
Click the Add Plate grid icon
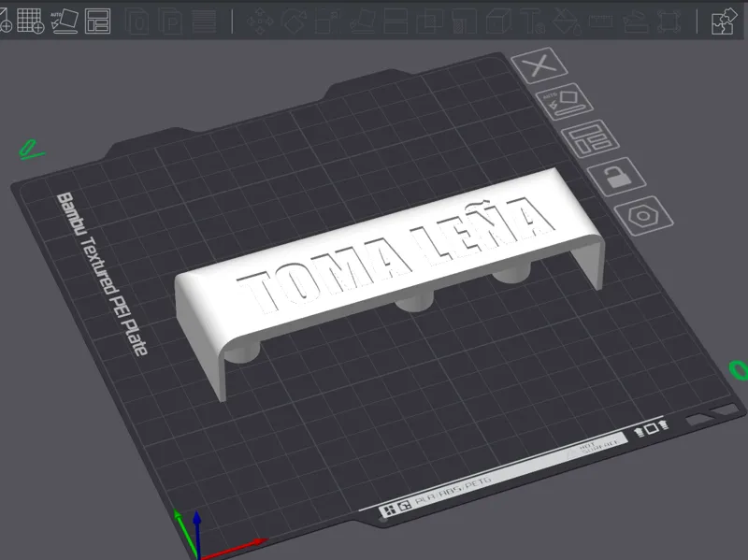30,21
